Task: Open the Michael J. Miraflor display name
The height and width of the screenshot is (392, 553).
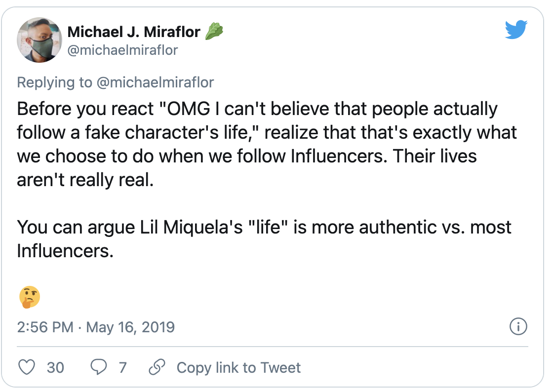Action: [134, 32]
